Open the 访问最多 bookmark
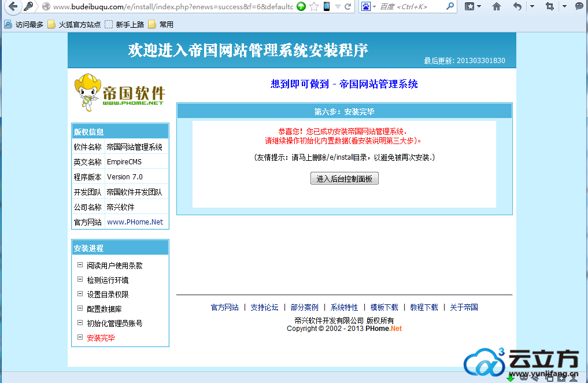588x383 pixels. pyautogui.click(x=24, y=24)
